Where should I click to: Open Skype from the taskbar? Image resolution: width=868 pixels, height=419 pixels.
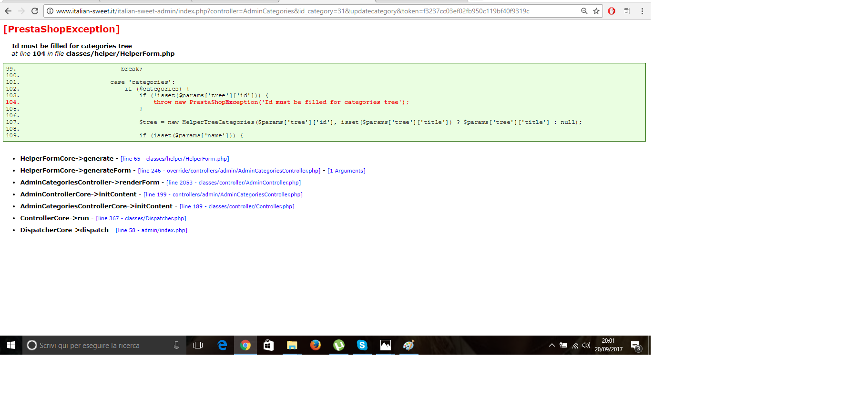362,345
